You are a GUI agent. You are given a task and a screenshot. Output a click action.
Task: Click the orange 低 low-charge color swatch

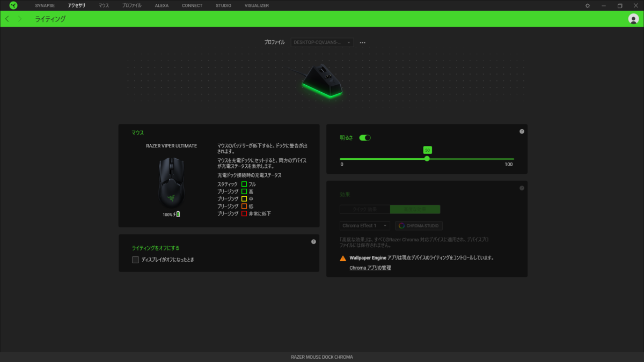(x=244, y=206)
